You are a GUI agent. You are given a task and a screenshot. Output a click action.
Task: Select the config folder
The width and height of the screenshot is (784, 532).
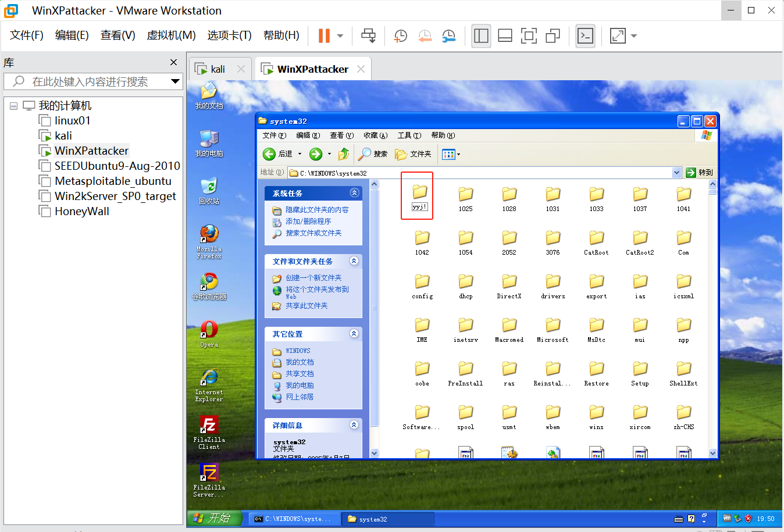point(422,287)
